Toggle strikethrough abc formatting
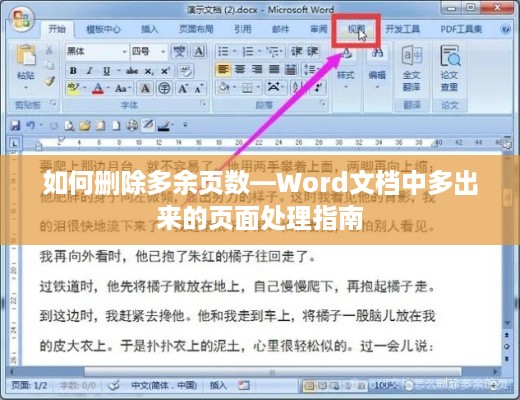This screenshot has width=520, height=400. point(132,71)
